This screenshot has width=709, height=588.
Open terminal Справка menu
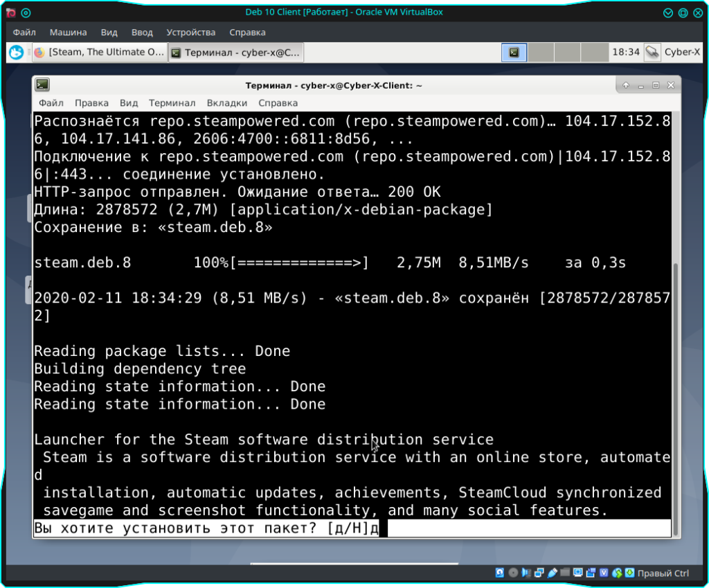pos(278,103)
